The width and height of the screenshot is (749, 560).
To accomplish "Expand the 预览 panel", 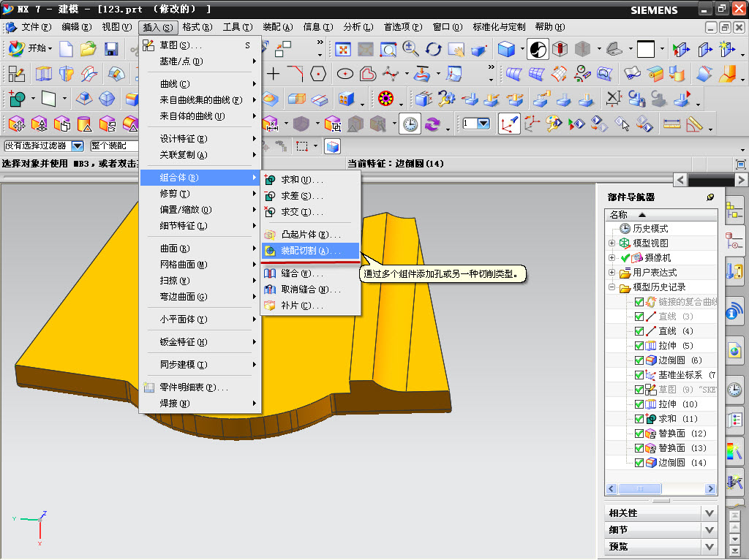I will [709, 547].
